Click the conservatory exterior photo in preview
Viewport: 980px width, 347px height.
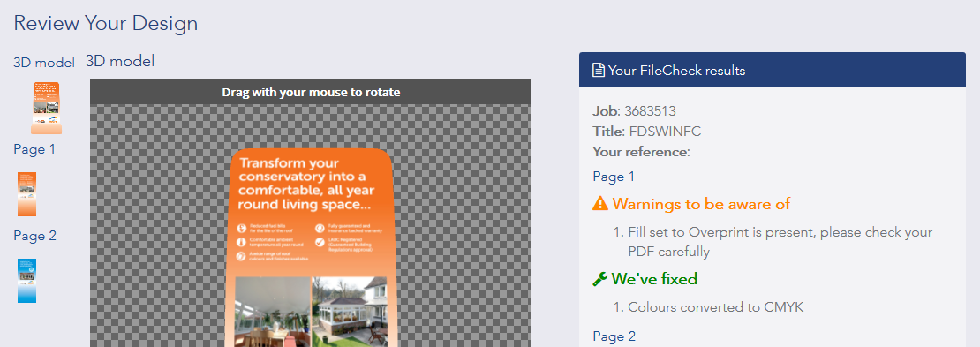(x=350, y=312)
